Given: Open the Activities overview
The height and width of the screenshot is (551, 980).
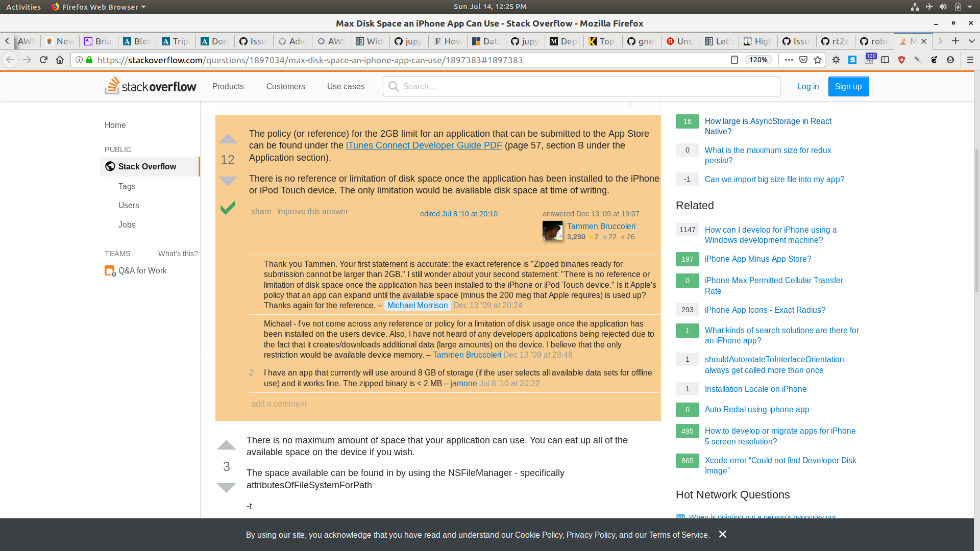Looking at the screenshot, I should pos(23,7).
